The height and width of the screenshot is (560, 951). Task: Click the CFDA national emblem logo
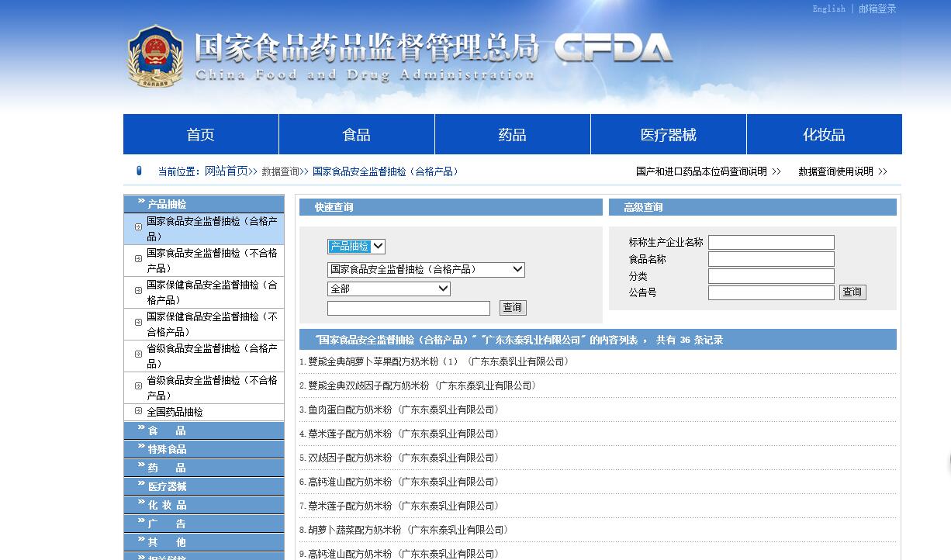[x=156, y=56]
